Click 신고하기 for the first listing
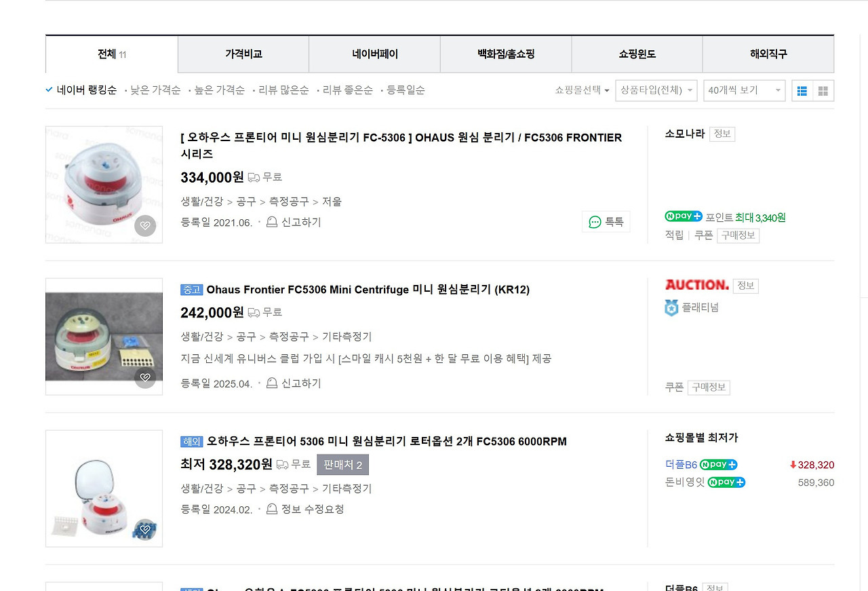The height and width of the screenshot is (591, 868). [x=294, y=222]
